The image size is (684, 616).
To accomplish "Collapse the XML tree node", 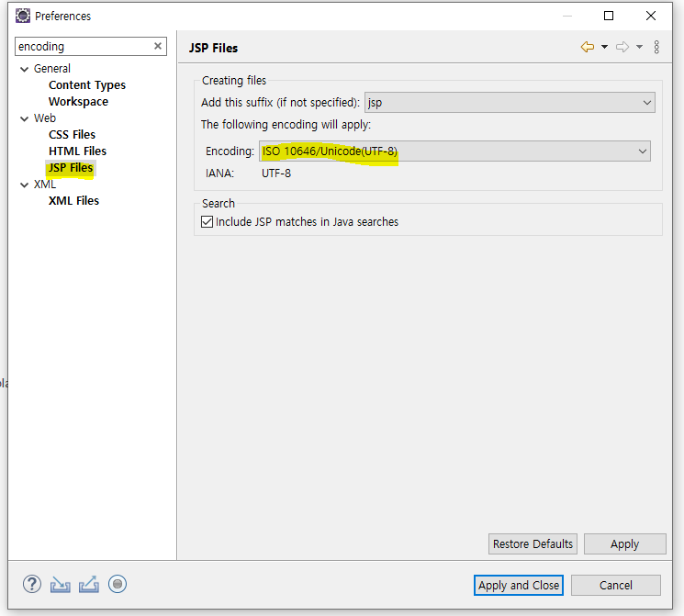I will point(25,185).
